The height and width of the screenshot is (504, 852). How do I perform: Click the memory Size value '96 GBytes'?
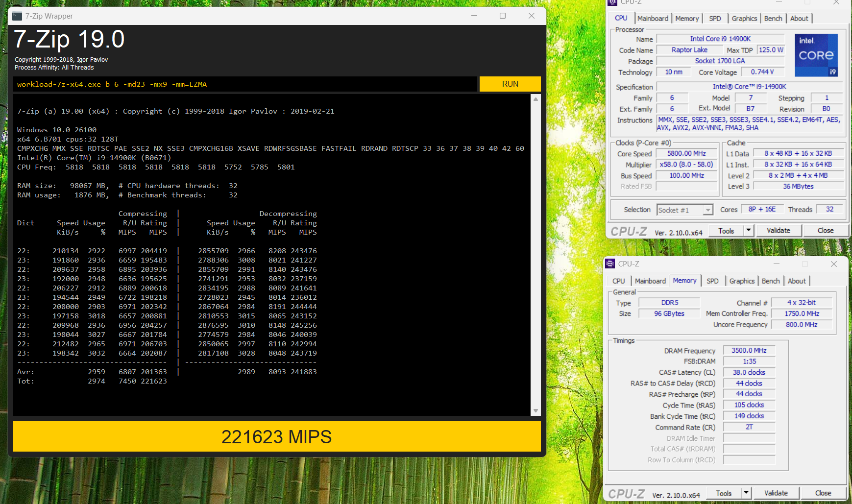point(669,313)
